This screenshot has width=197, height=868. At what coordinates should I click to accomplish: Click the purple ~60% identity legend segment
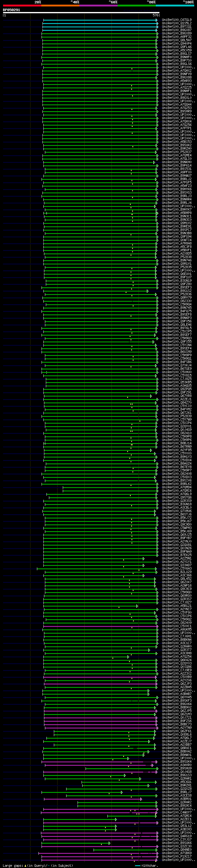(x=99, y=6)
